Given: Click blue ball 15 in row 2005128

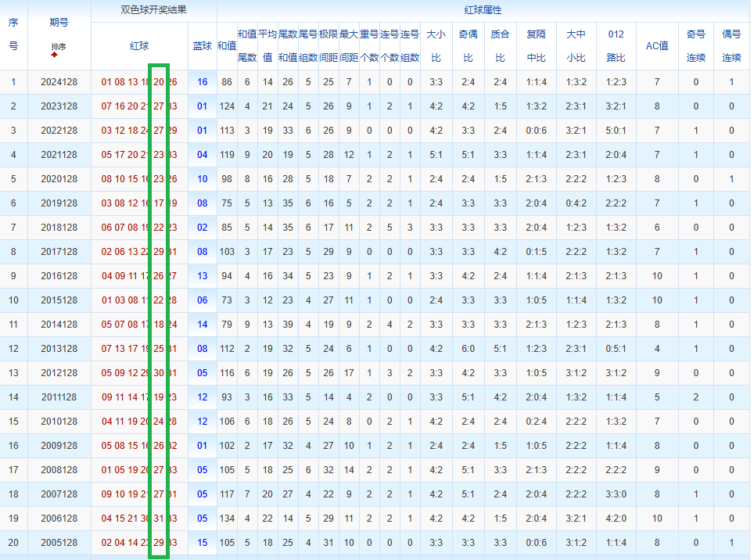Looking at the screenshot, I should pyautogui.click(x=203, y=543).
